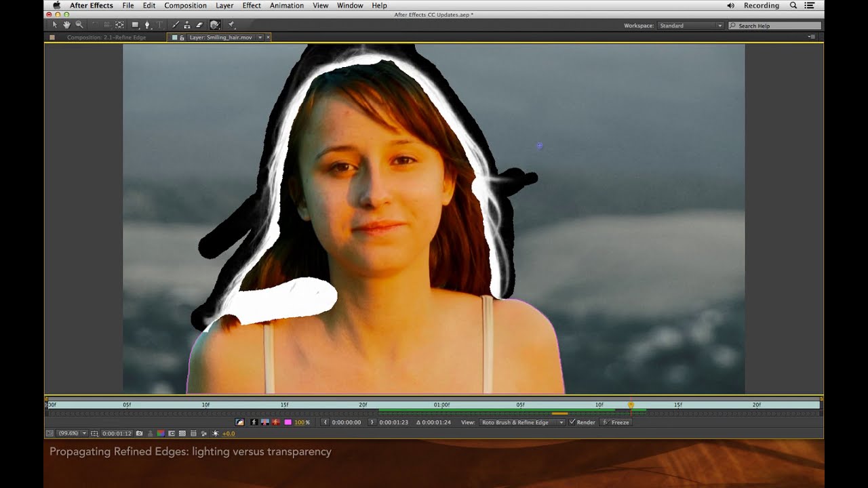Image resolution: width=868 pixels, height=488 pixels.
Task: Open show channel RGB color icon
Action: point(161,434)
